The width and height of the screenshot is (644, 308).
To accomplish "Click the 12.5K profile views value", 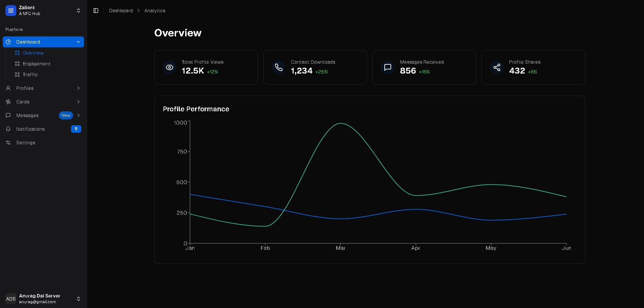I will (x=193, y=71).
